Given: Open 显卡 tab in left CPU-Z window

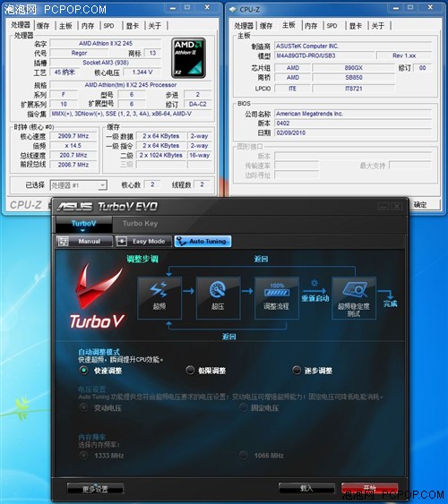Looking at the screenshot, I should point(133,26).
